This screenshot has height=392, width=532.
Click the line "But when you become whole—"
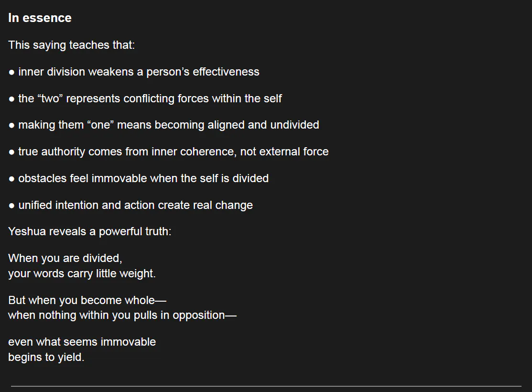click(87, 301)
